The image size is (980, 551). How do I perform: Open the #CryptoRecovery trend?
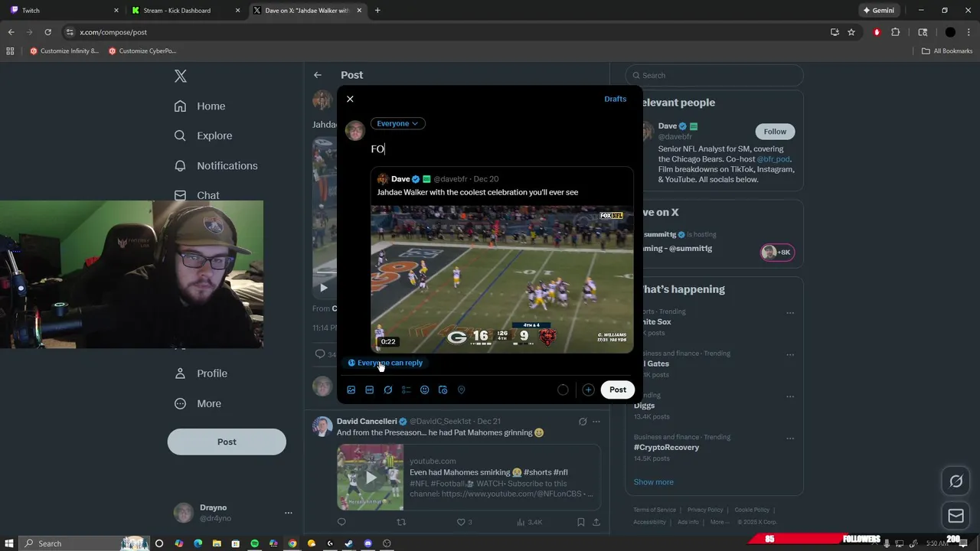(666, 447)
